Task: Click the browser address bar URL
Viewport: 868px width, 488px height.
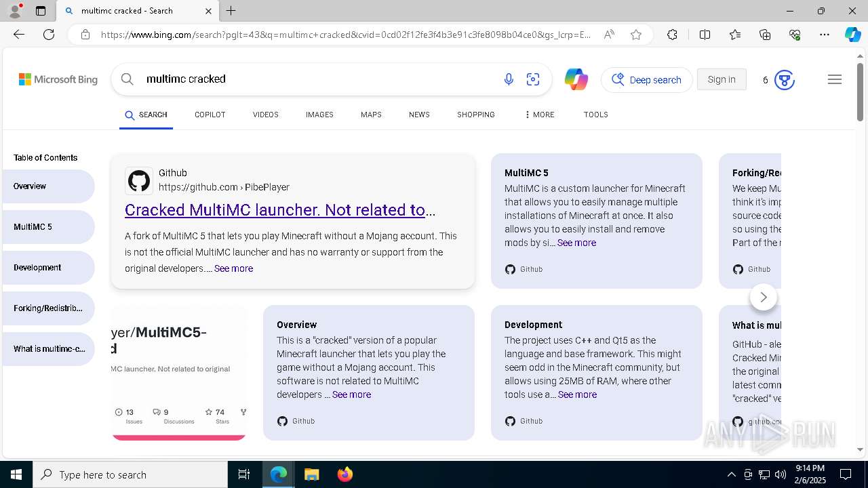Action: (x=346, y=35)
